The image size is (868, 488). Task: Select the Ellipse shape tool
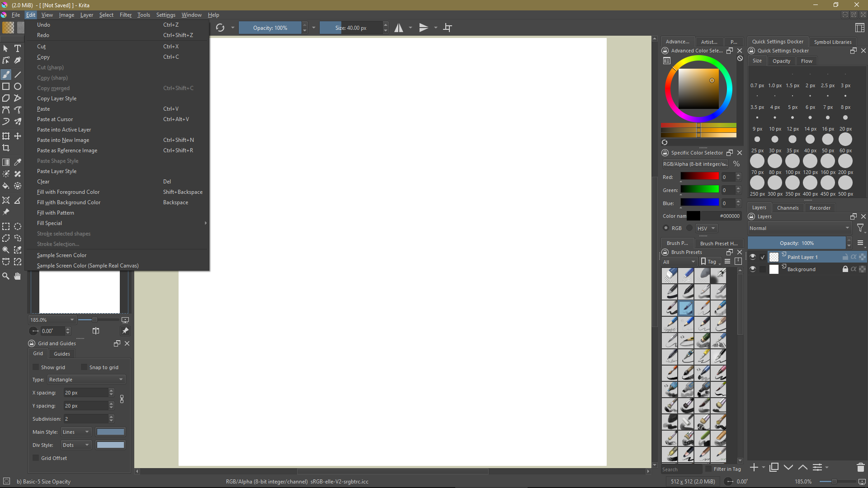pos(18,86)
